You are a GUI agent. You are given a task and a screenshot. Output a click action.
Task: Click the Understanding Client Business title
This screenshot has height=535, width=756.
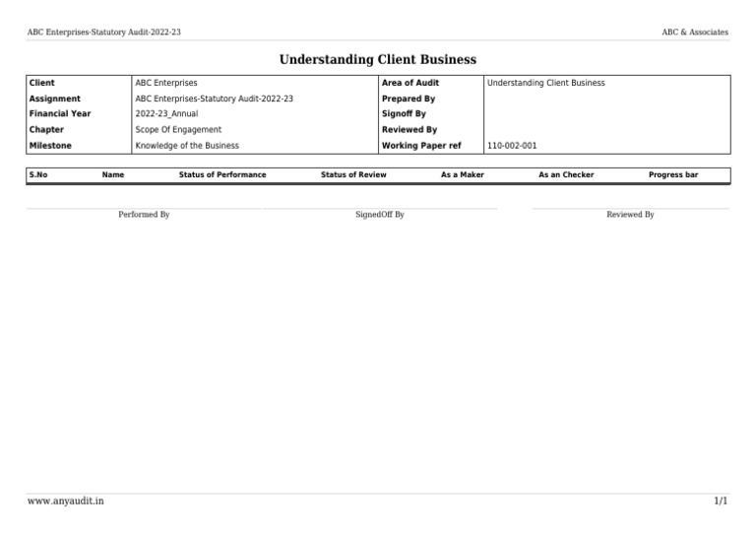(x=378, y=59)
